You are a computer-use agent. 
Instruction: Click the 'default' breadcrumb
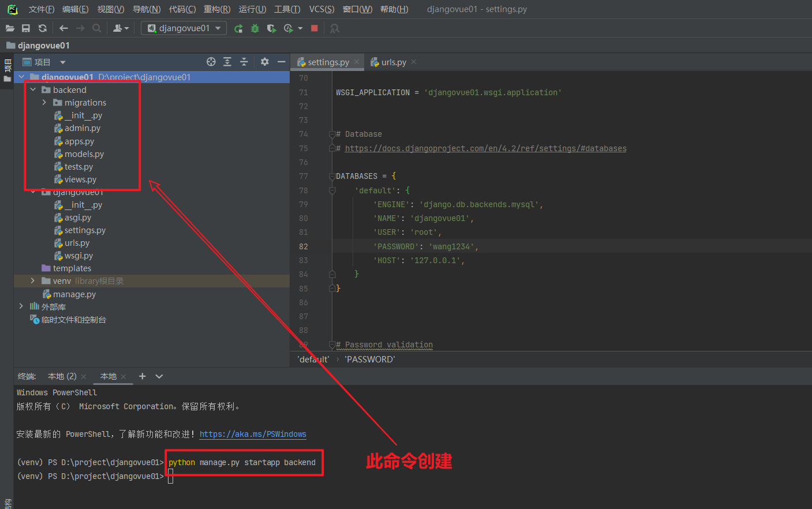(x=313, y=360)
